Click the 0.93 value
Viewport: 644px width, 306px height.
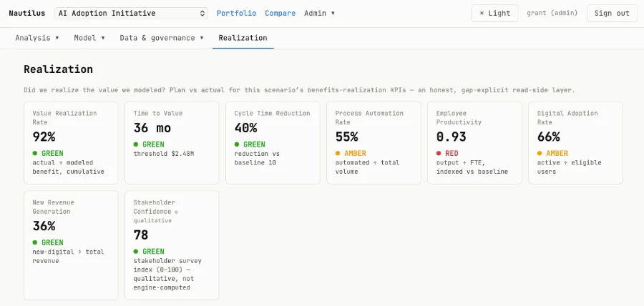[452, 137]
